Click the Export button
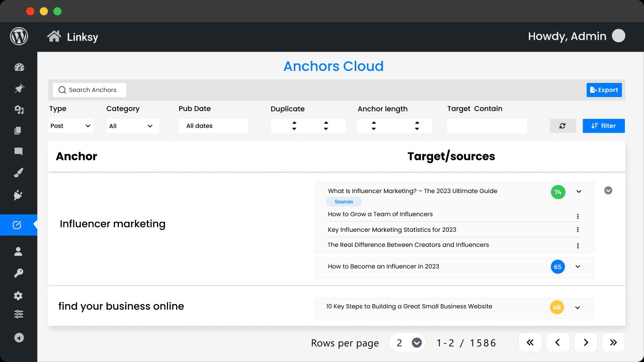 point(604,90)
